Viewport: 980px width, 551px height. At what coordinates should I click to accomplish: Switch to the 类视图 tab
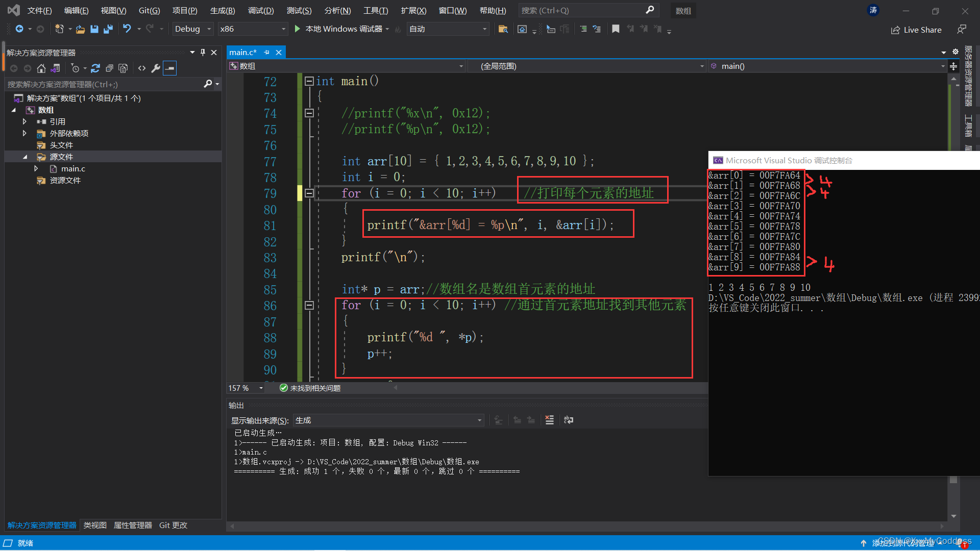click(95, 525)
